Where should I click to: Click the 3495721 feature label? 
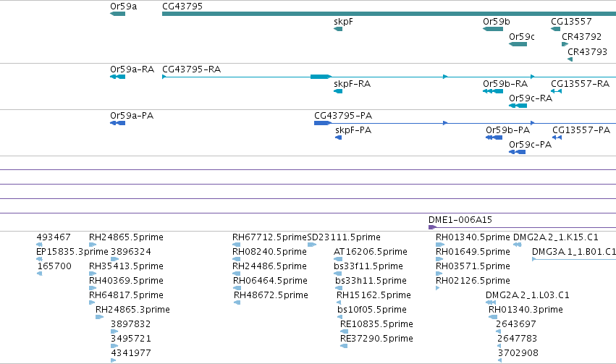(131, 339)
